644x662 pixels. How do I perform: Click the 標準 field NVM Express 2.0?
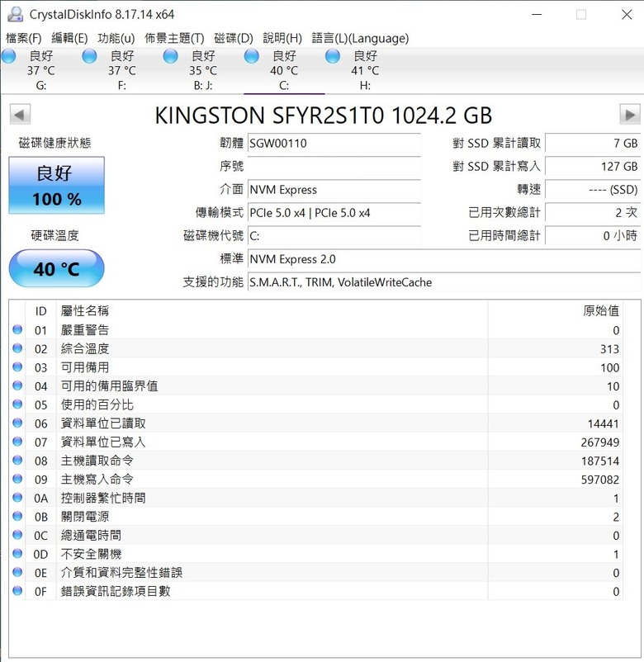(444, 259)
